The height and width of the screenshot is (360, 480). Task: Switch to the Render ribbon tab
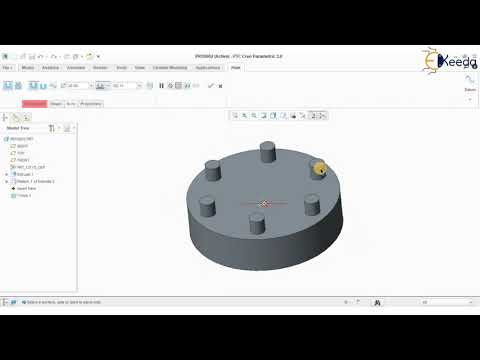100,68
